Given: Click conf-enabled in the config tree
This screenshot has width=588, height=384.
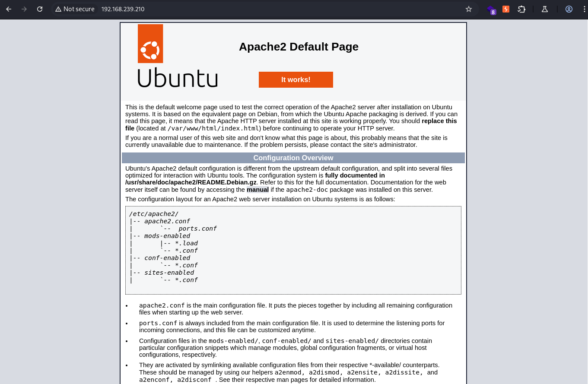Looking at the screenshot, I should [x=167, y=258].
